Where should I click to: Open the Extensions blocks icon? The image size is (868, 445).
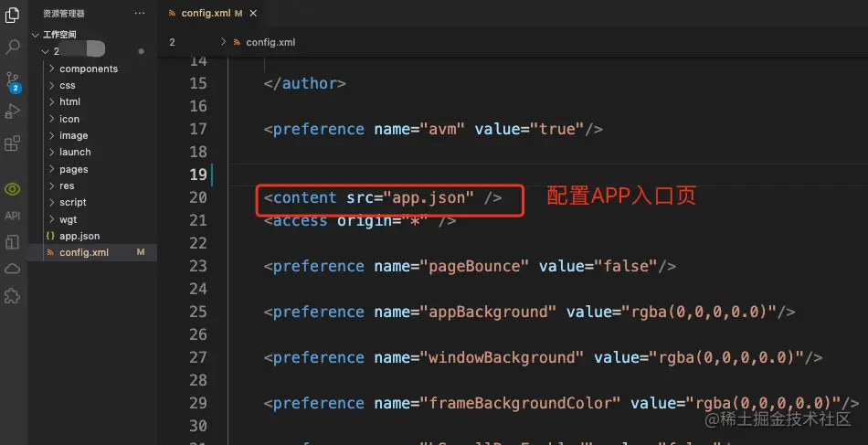[x=12, y=143]
